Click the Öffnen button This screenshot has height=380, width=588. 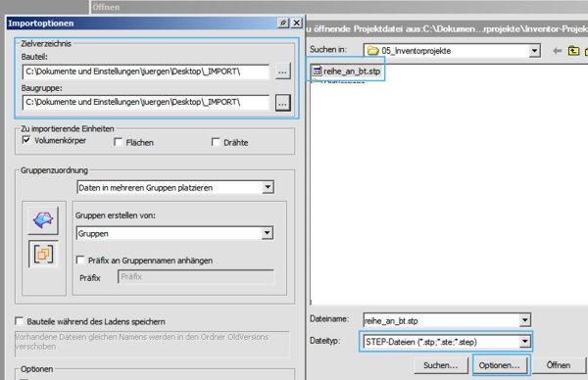coord(559,365)
